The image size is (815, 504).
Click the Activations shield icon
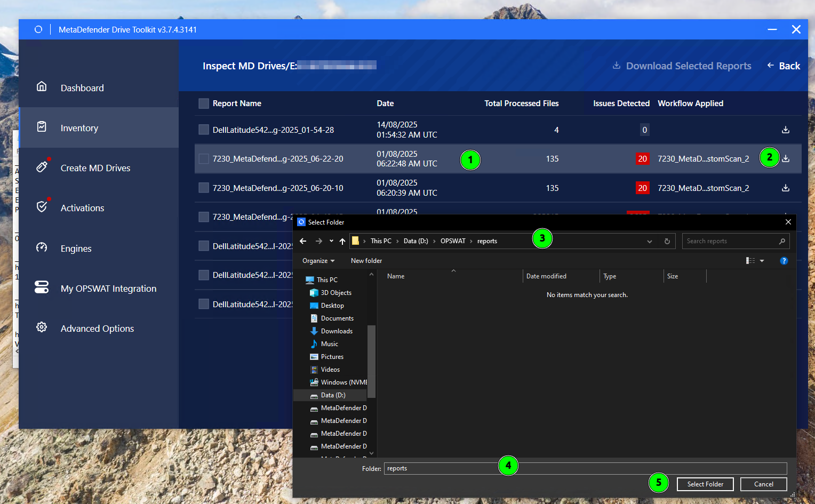click(42, 207)
